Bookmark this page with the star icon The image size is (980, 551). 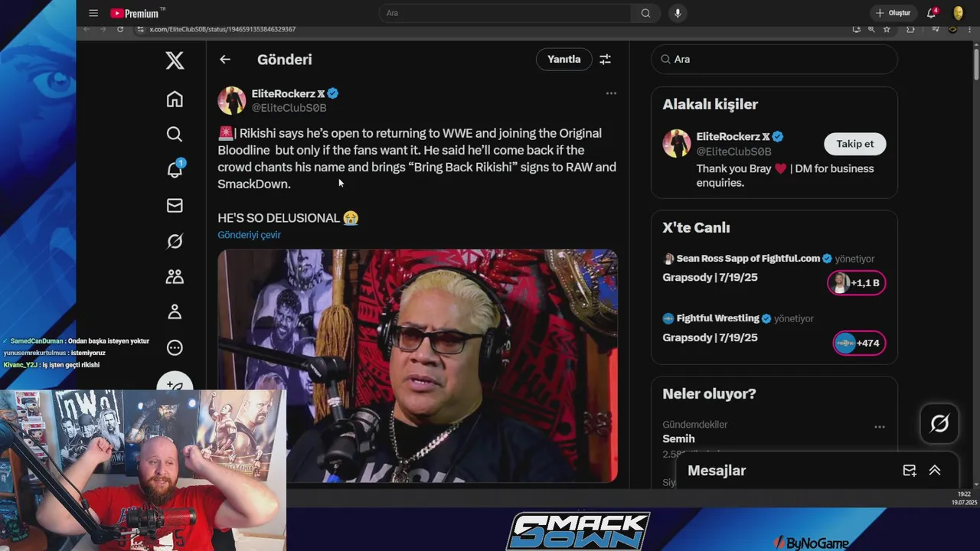coord(887,29)
